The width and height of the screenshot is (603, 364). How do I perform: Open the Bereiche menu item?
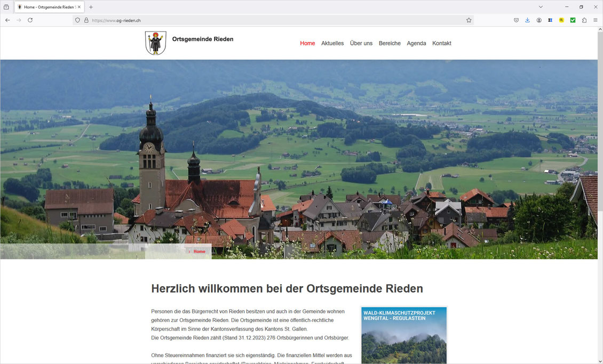coord(390,43)
